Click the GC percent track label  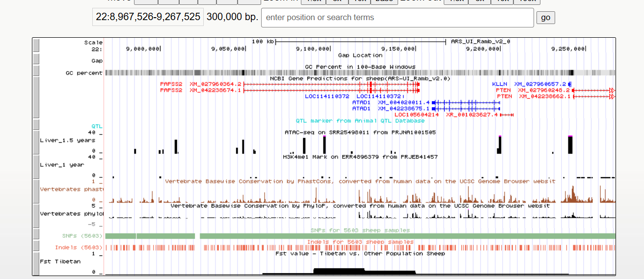pyautogui.click(x=84, y=73)
